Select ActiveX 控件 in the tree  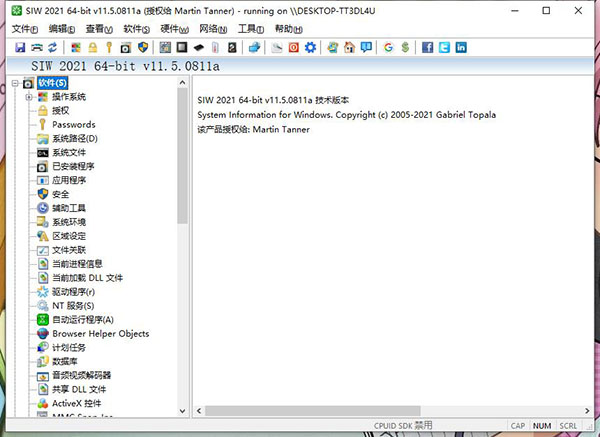(77, 403)
